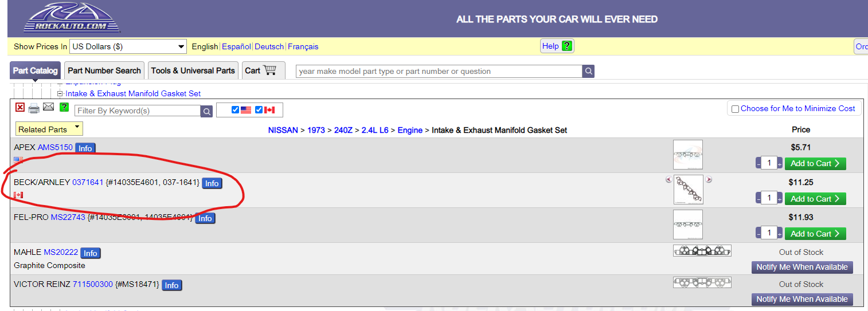Screen dimensions: 868x311
Task: Switch language to Français
Action: point(303,46)
